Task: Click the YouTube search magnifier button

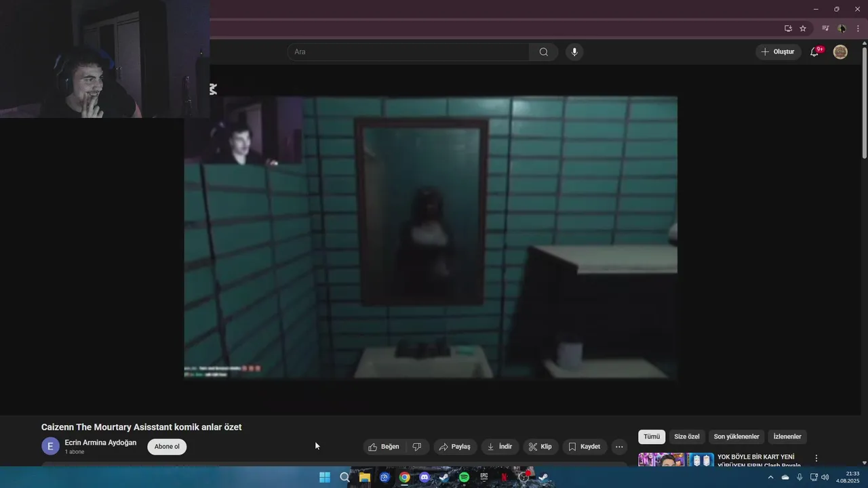Action: 544,52
